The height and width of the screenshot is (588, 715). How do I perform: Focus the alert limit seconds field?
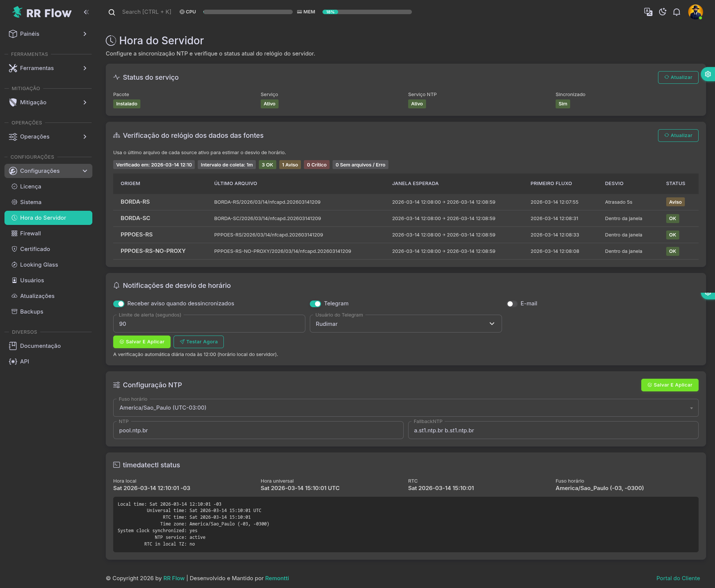pos(209,324)
